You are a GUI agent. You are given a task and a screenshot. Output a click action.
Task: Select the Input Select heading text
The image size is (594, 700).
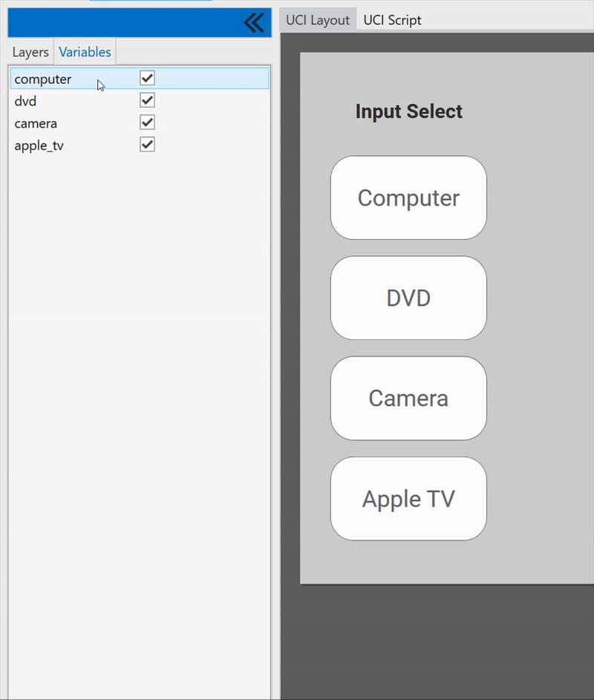[x=408, y=111]
